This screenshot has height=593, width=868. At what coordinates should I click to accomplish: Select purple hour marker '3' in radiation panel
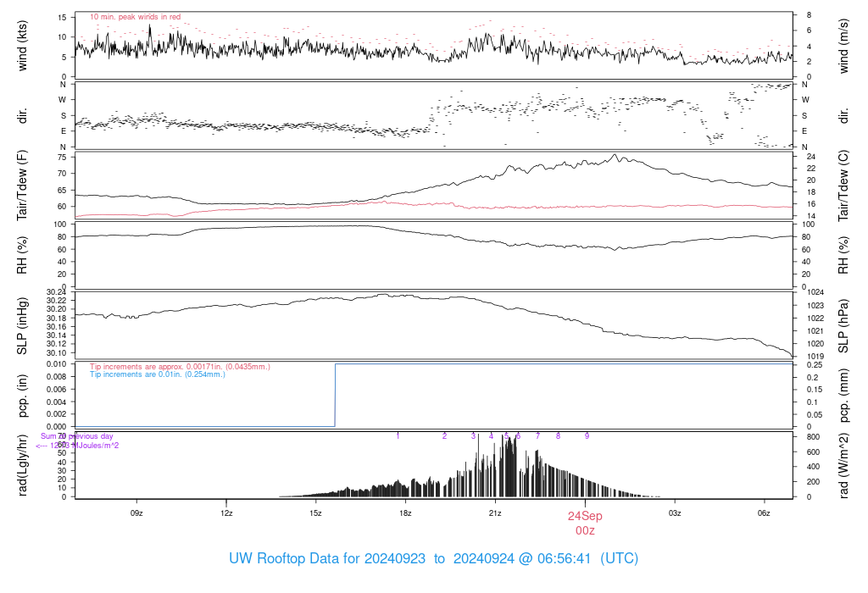[x=473, y=436]
